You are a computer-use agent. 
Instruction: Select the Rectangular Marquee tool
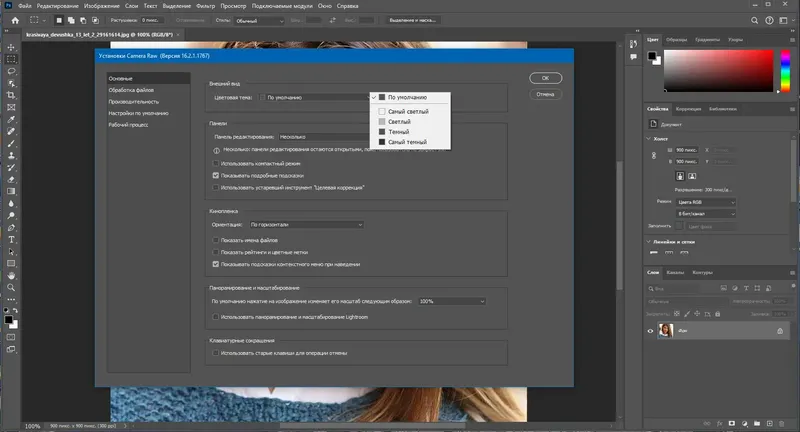10,60
